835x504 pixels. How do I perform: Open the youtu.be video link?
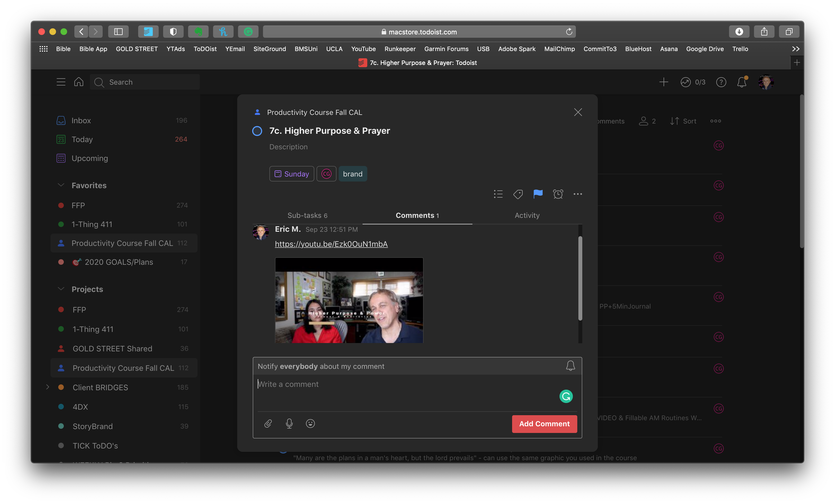331,244
